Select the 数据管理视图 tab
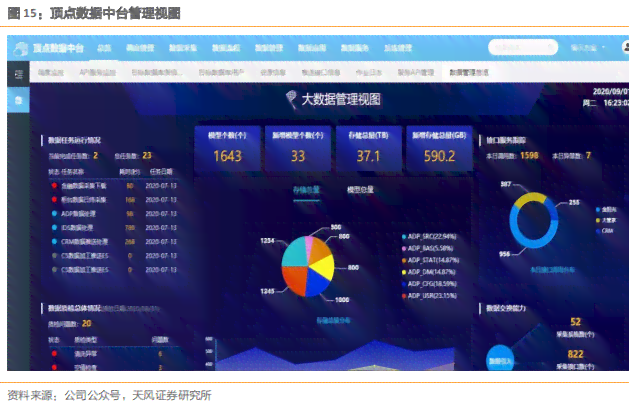 (x=469, y=73)
